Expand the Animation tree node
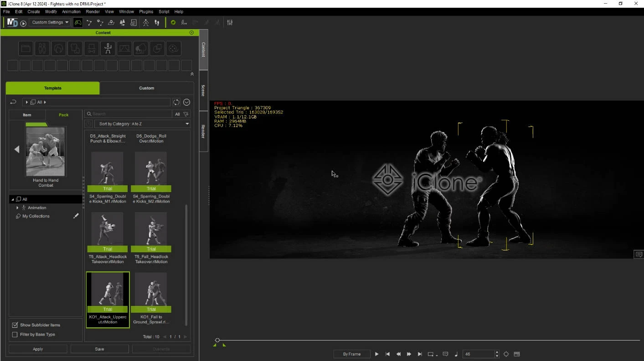The image size is (644, 361). [x=18, y=208]
